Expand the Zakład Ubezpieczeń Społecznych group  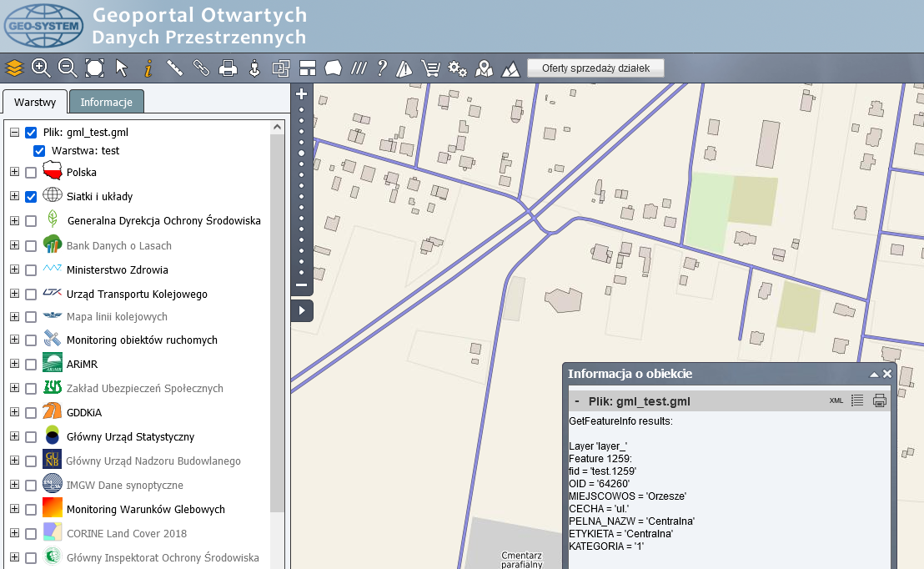tap(15, 388)
